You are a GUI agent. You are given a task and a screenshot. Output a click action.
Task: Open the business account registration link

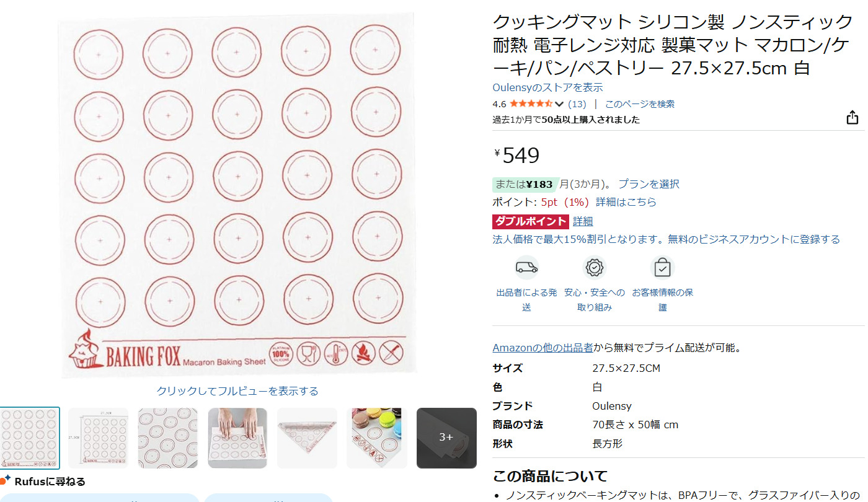666,239
